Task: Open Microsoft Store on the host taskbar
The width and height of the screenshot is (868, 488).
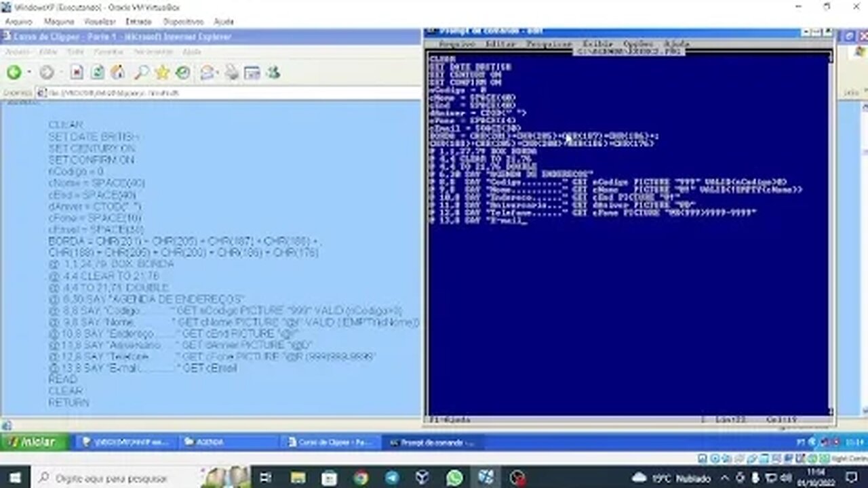Action: pyautogui.click(x=330, y=478)
